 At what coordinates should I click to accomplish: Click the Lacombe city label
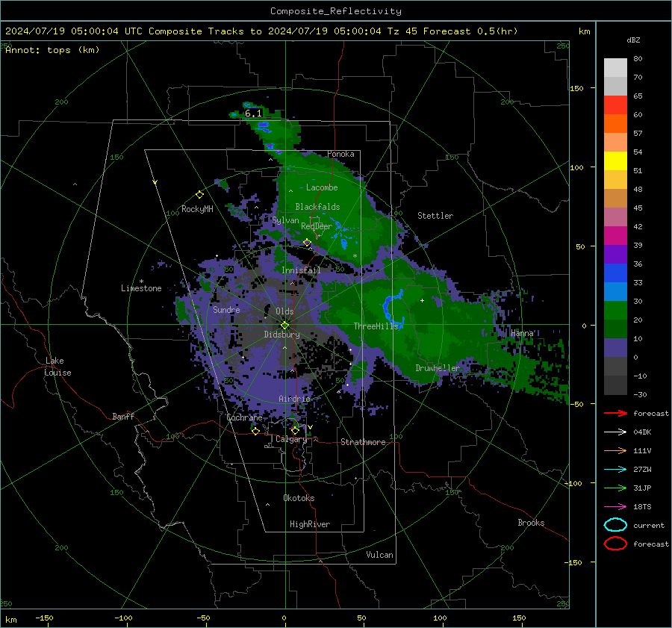click(x=322, y=187)
